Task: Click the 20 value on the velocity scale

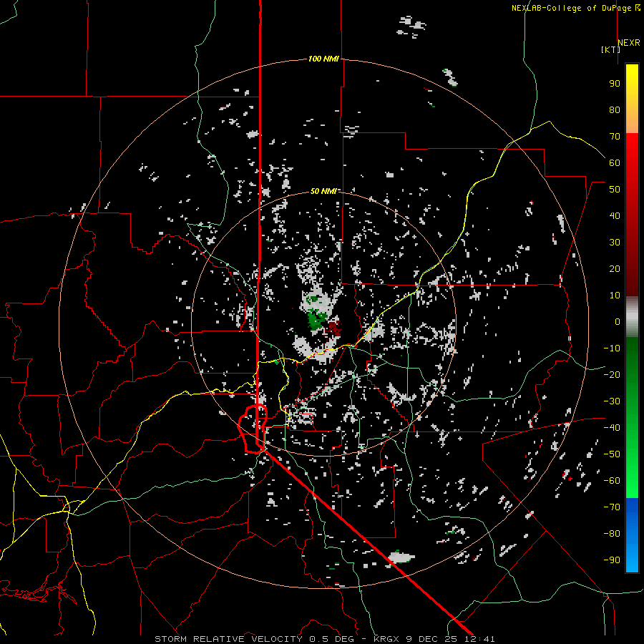Action: [615, 268]
